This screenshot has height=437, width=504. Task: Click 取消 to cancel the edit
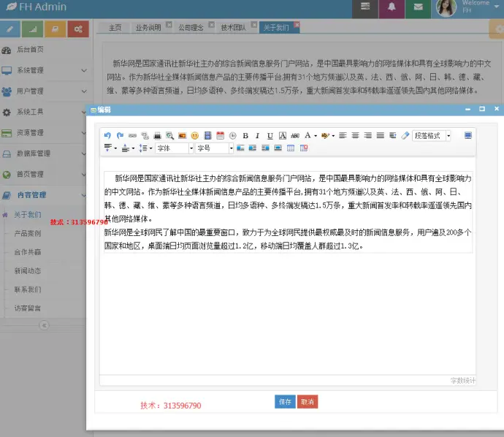pos(308,402)
